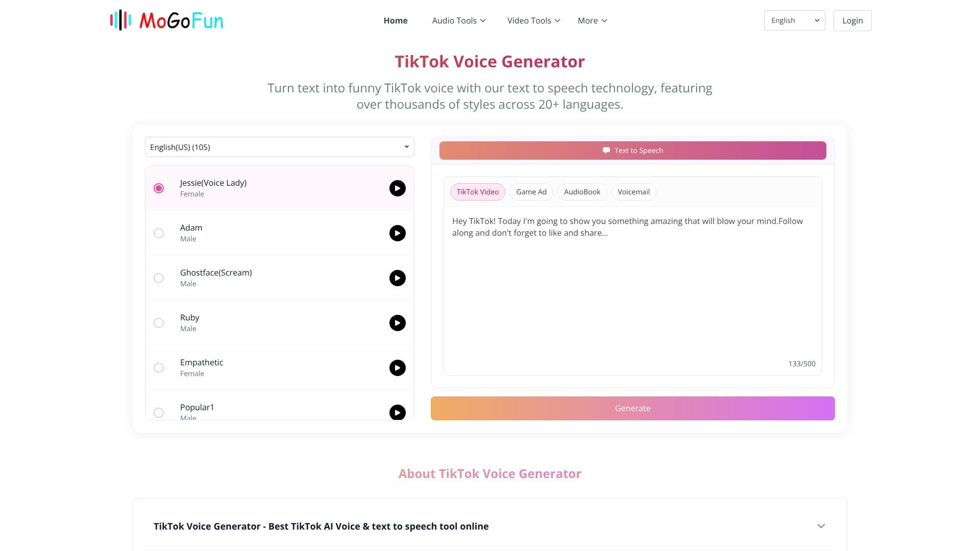
Task: Click the MoGoFun logo
Action: coord(166,20)
